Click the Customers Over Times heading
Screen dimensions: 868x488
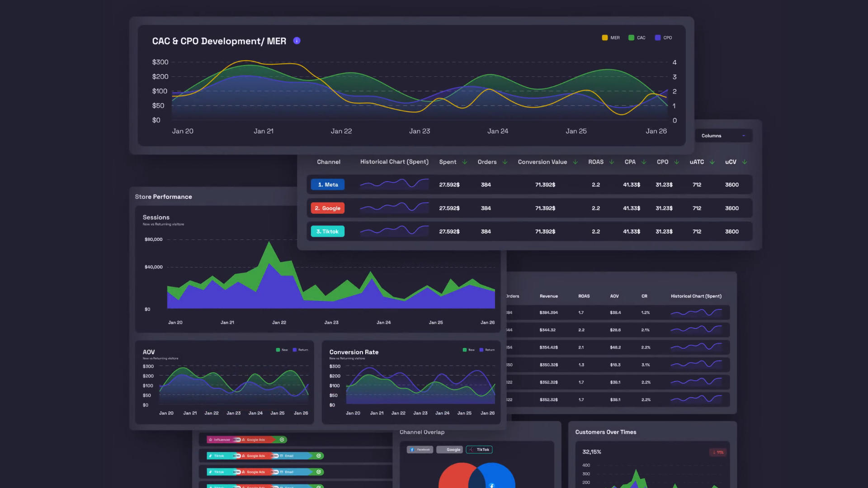606,432
